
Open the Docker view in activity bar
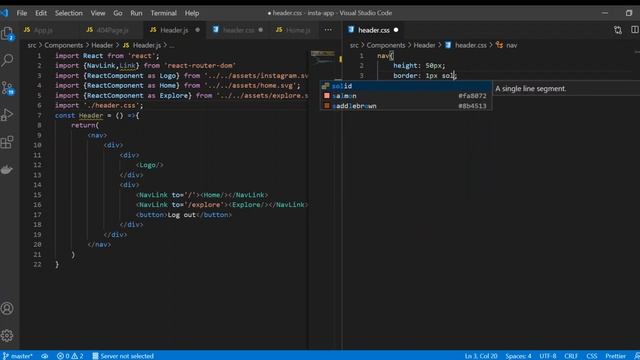7,169
